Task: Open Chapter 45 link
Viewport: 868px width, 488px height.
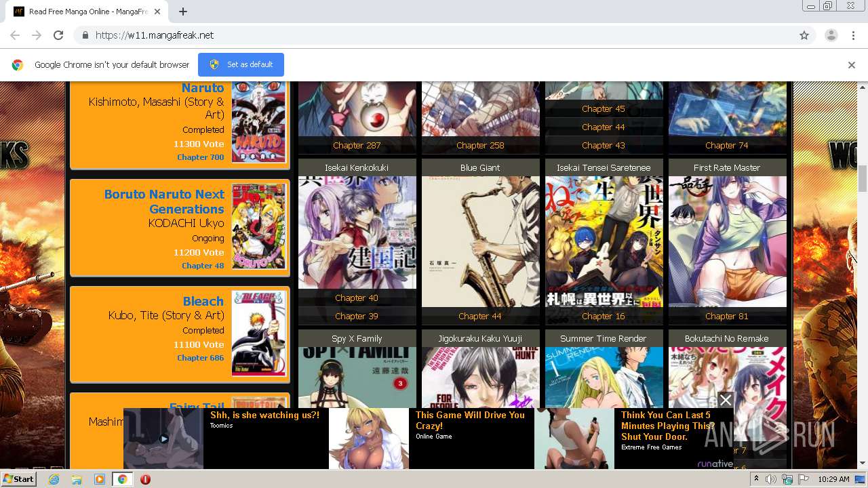Action: (x=604, y=108)
